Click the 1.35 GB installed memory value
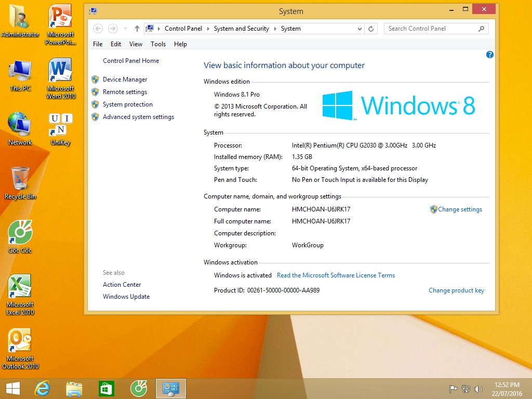 point(302,157)
